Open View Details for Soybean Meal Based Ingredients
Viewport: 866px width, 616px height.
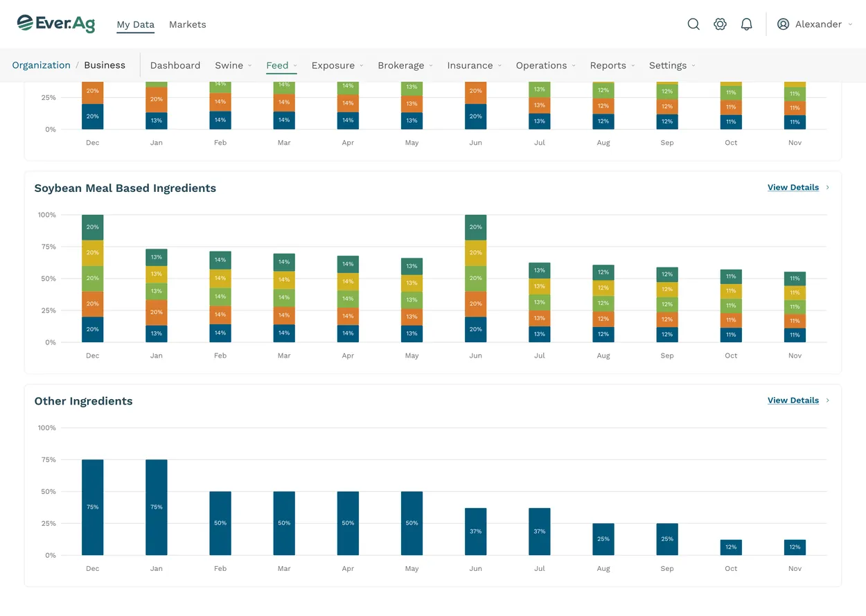pos(793,188)
